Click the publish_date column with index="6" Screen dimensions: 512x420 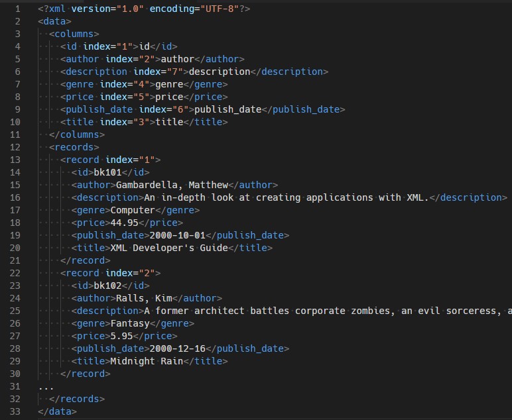point(202,109)
